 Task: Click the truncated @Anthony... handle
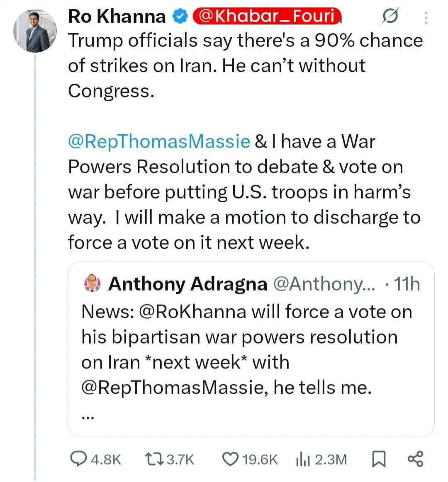pyautogui.click(x=323, y=284)
